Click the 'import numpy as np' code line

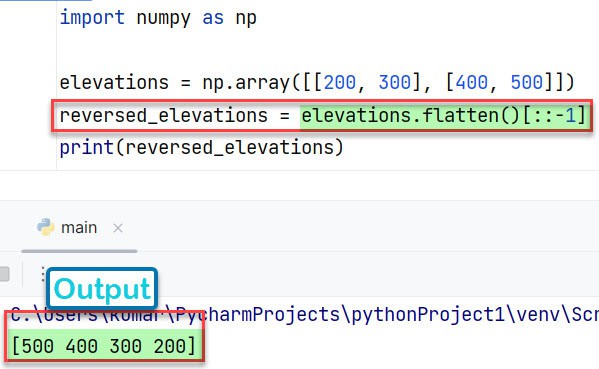[158, 18]
